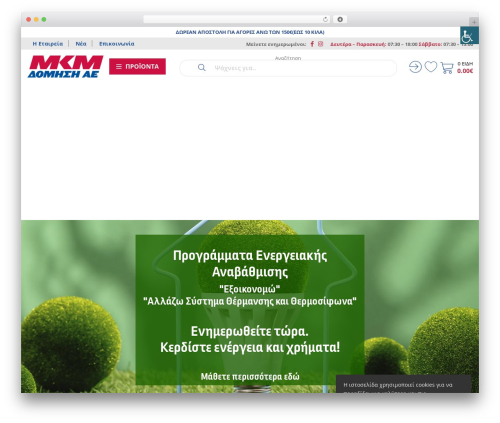Viewport: 500px width, 423px height.
Task: Click the Facebook icon
Action: pyautogui.click(x=312, y=44)
